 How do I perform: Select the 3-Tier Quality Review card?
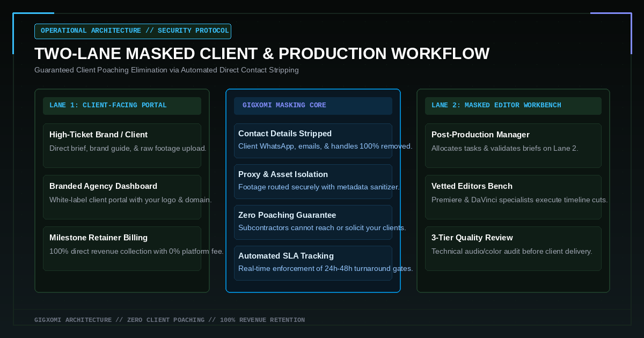coord(513,248)
